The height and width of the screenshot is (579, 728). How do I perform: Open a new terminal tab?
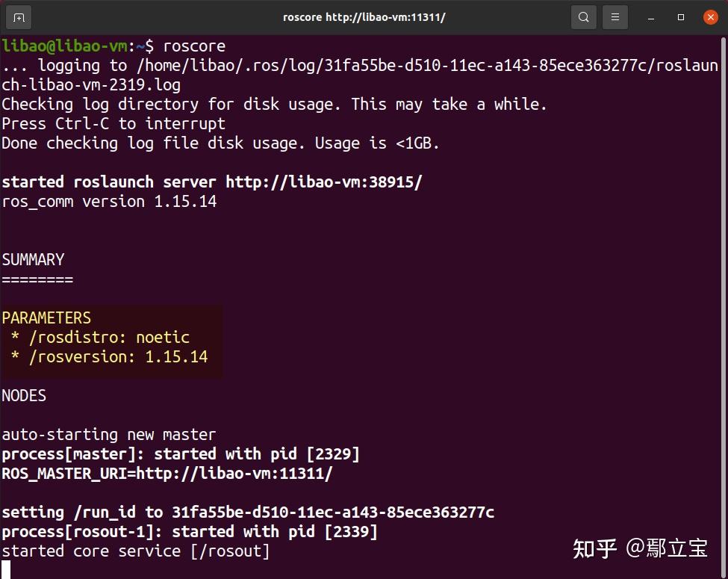point(18,16)
